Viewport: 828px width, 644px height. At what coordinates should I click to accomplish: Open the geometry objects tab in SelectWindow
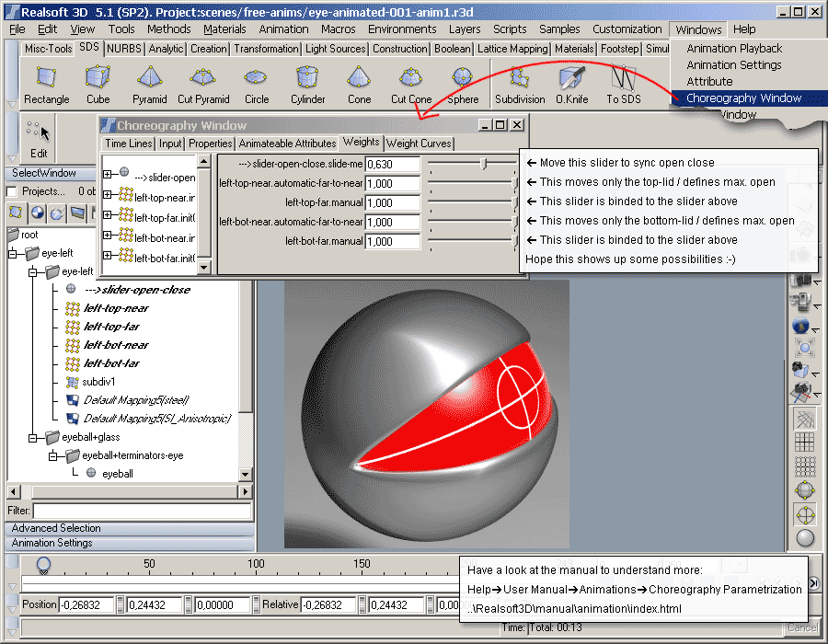16,213
